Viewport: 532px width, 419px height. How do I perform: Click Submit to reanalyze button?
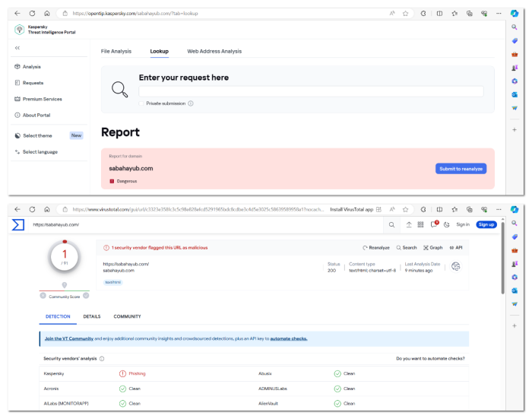click(461, 169)
